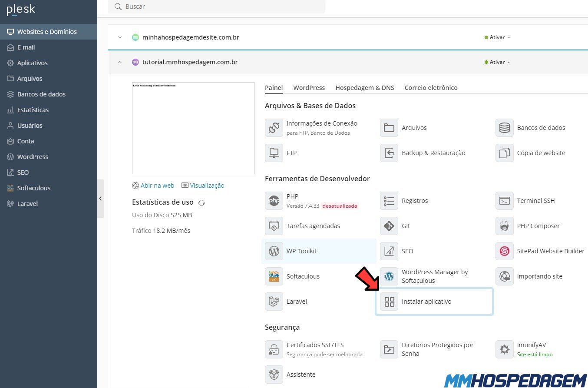
Task: Open Diretórios Protegidos por Senha icon
Action: pyautogui.click(x=389, y=349)
